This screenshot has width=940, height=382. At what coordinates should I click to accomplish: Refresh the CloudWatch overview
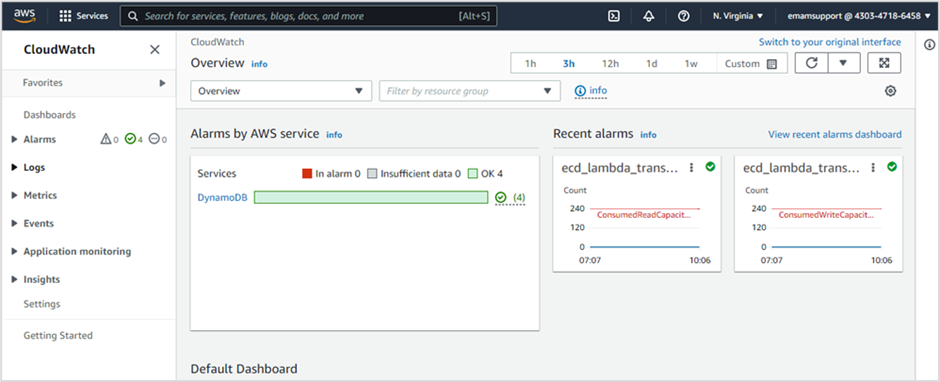[812, 63]
